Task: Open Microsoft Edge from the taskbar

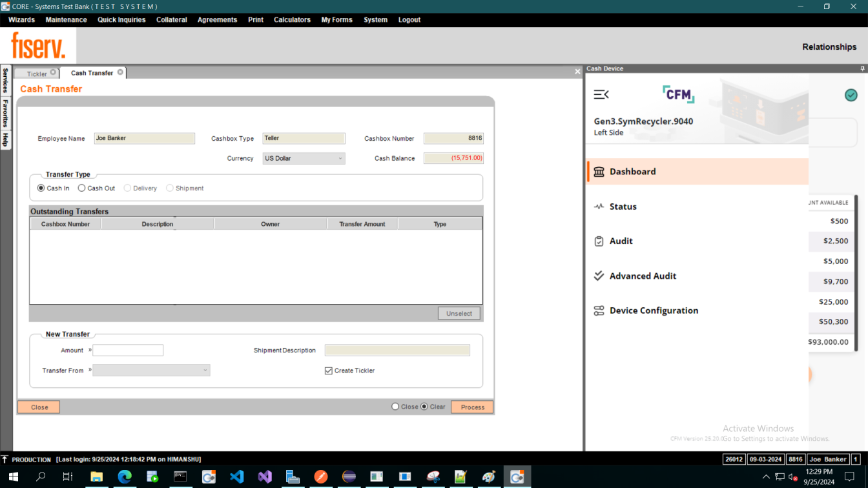Action: (x=125, y=477)
